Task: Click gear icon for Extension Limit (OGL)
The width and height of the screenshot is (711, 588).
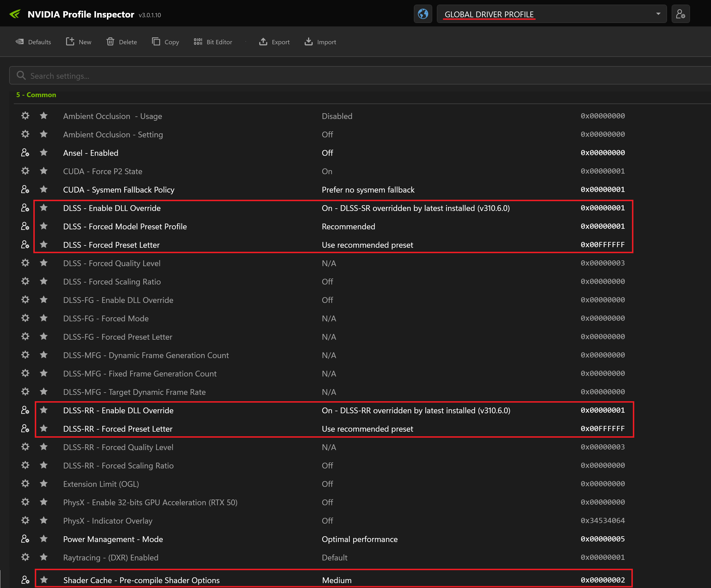Action: [25, 484]
